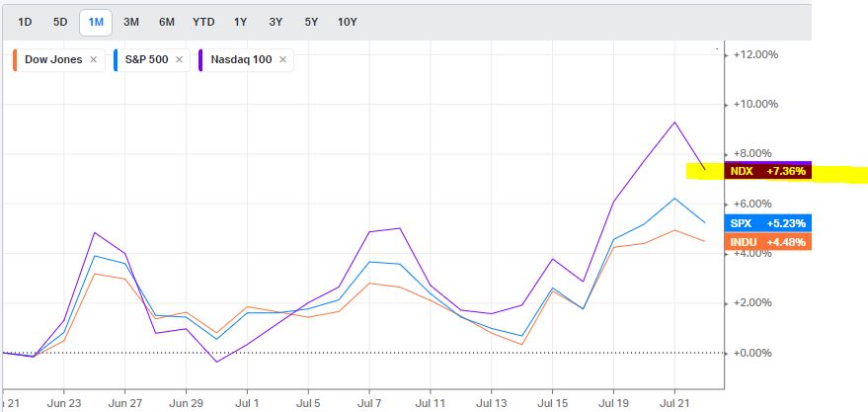The width and height of the screenshot is (868, 412).
Task: Click the S&P 500 legend chip
Action: click(152, 60)
